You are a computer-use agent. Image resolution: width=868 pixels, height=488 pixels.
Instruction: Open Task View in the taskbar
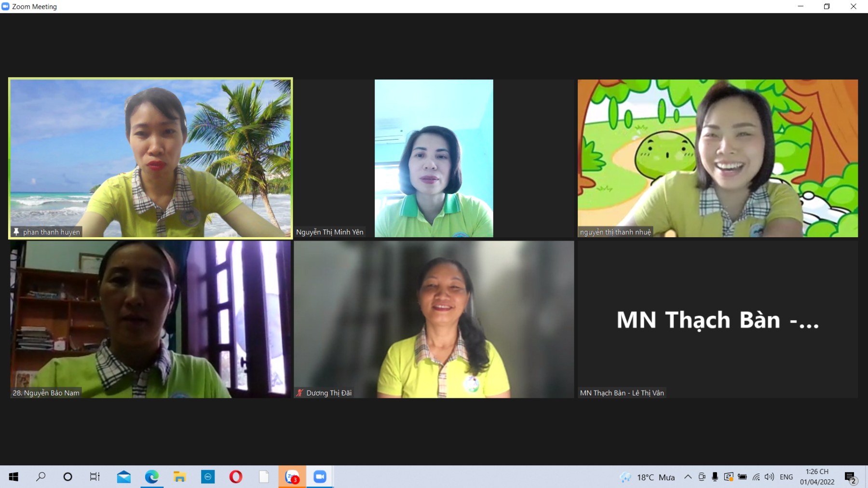click(95, 477)
